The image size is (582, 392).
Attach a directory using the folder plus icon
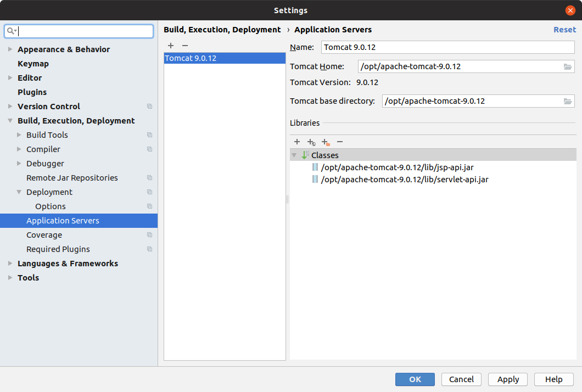[325, 142]
